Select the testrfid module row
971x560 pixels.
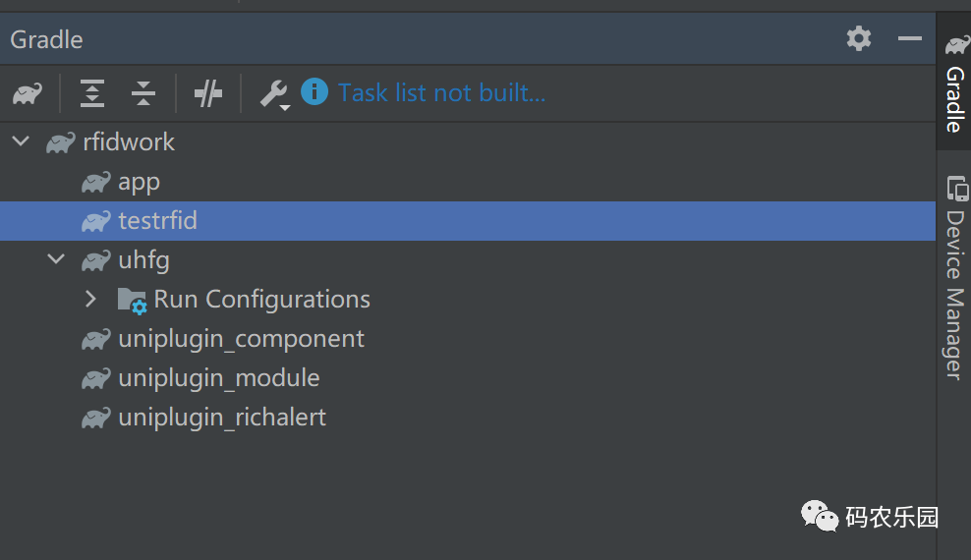[x=468, y=221]
